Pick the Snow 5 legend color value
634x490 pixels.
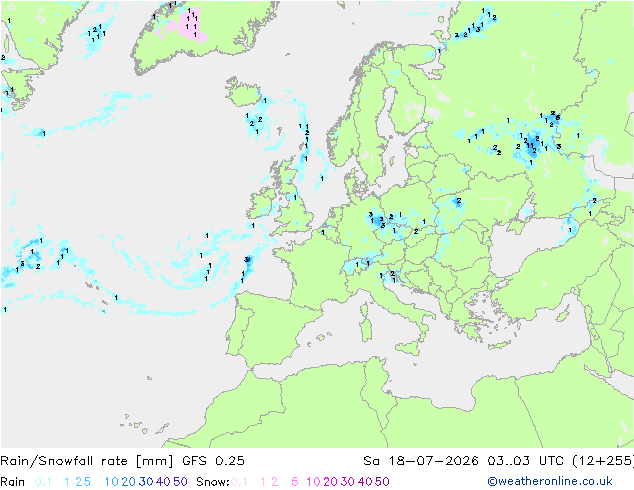[x=295, y=482]
